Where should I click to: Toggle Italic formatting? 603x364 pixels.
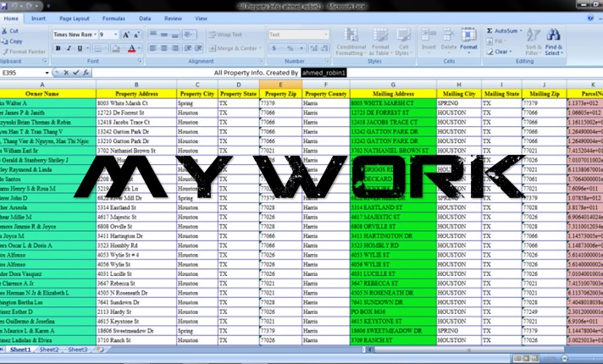coord(69,48)
